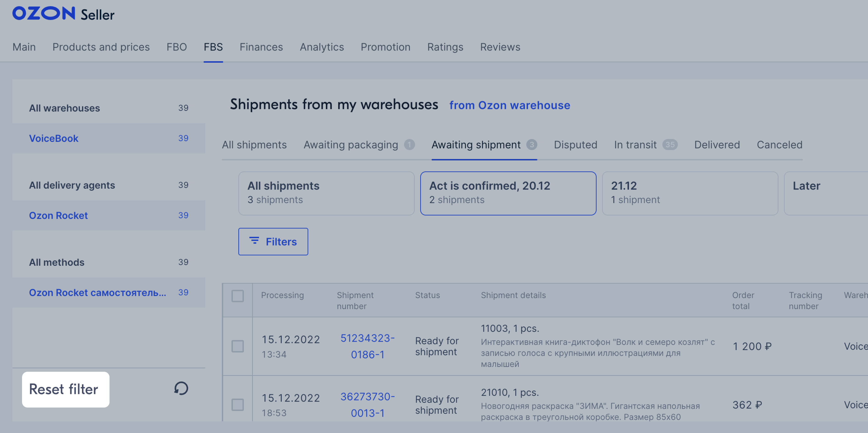Open the FBO section
Screen dimensions: 868x433
click(x=177, y=47)
